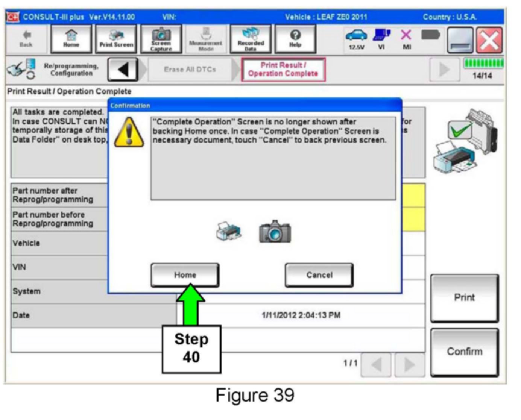Open Home from the top toolbar
This screenshot has width=521, height=420.
71,39
